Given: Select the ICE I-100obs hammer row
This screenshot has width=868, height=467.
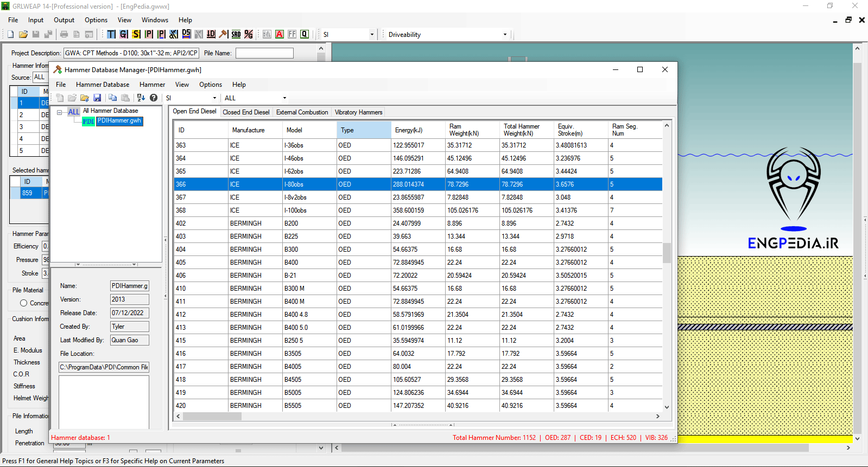Looking at the screenshot, I should click(x=418, y=210).
